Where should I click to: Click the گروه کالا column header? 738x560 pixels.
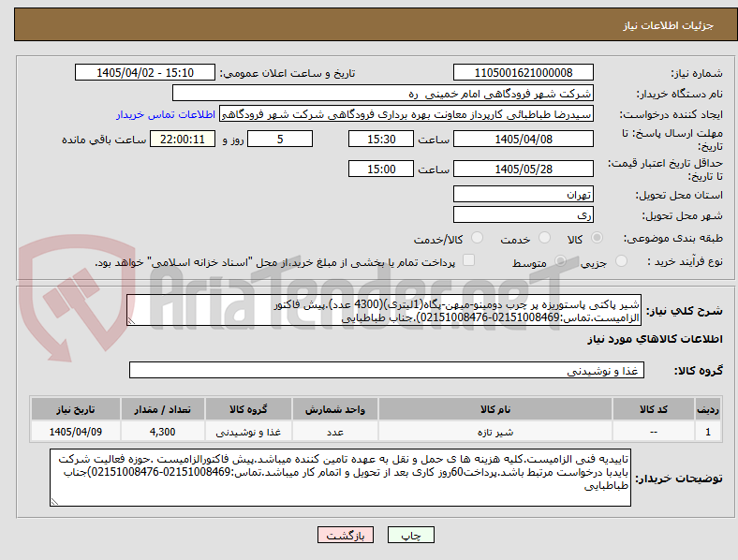pyautogui.click(x=248, y=409)
